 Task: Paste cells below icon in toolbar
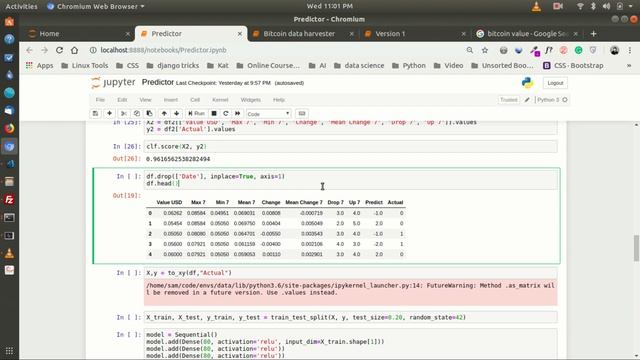[x=149, y=113]
